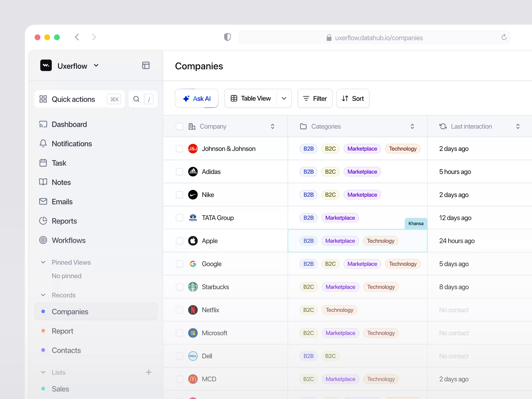Click the Quick actions grid icon
Screen dimensions: 532x399
point(43,99)
